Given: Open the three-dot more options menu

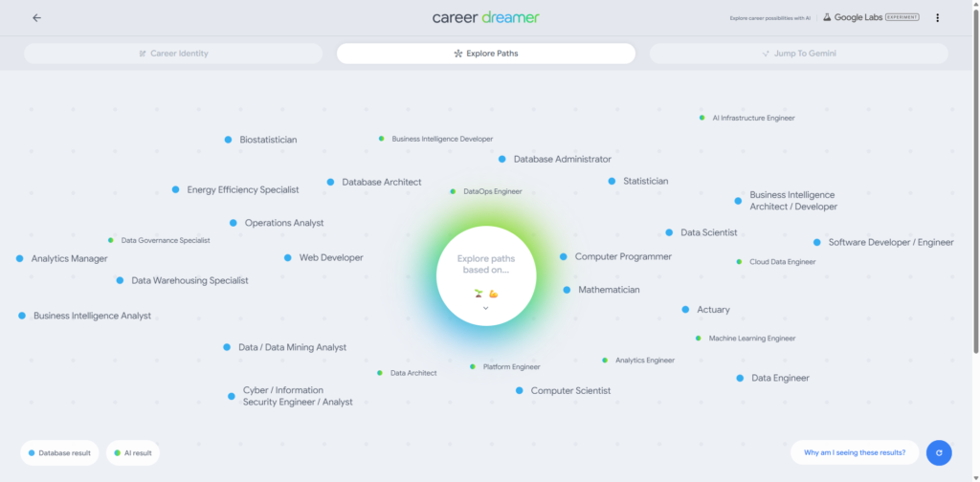Looking at the screenshot, I should (937, 18).
